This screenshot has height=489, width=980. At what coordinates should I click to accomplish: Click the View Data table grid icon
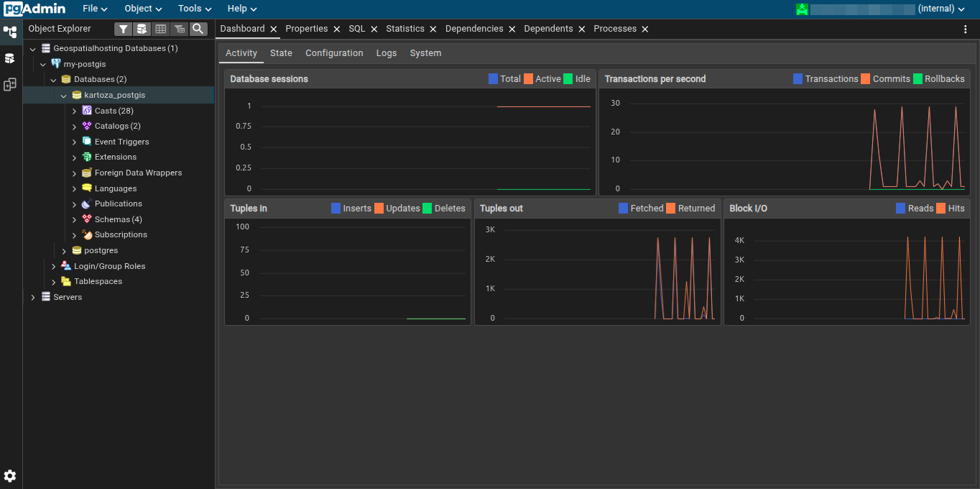point(161,29)
